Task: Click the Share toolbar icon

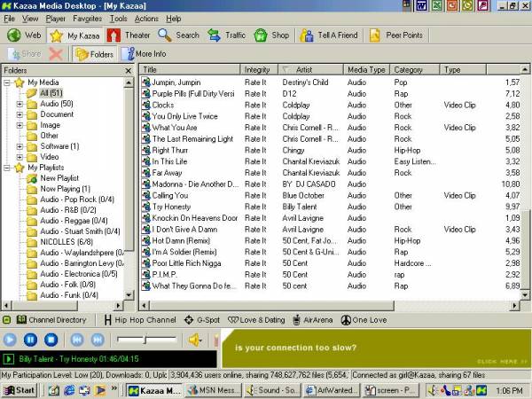Action: point(25,54)
